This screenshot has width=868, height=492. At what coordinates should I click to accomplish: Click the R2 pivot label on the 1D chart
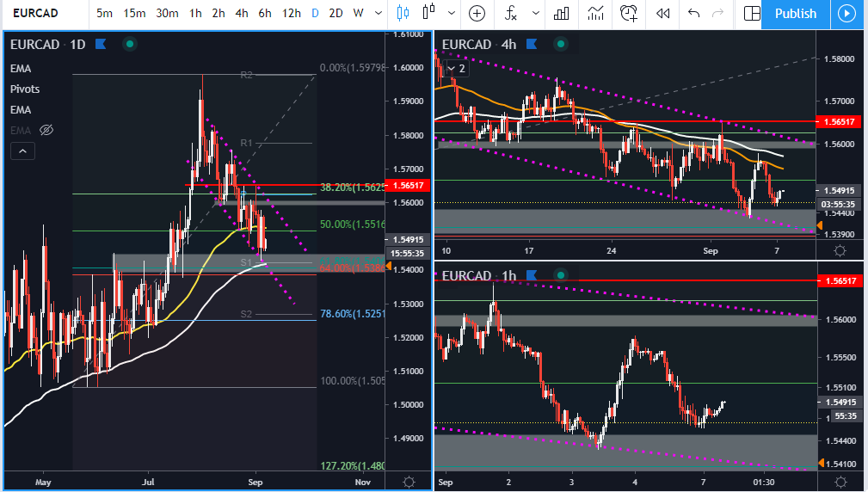pyautogui.click(x=246, y=75)
